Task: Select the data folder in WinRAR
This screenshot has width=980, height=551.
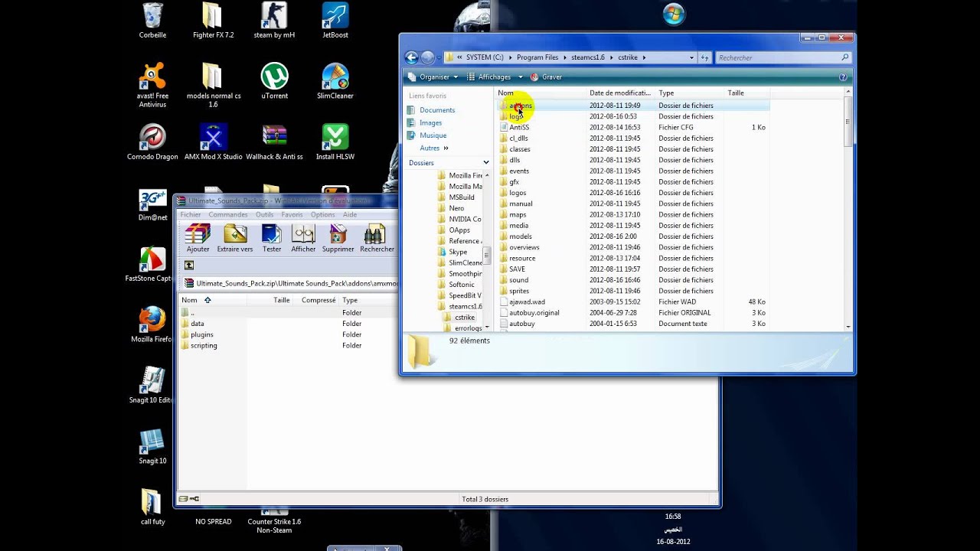Action: click(197, 324)
